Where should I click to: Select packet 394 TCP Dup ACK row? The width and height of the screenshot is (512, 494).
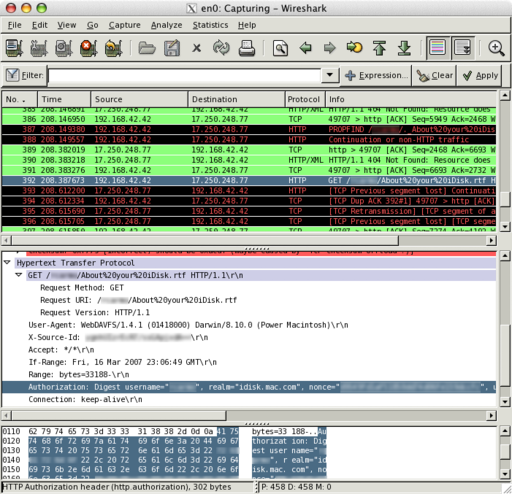click(249, 201)
